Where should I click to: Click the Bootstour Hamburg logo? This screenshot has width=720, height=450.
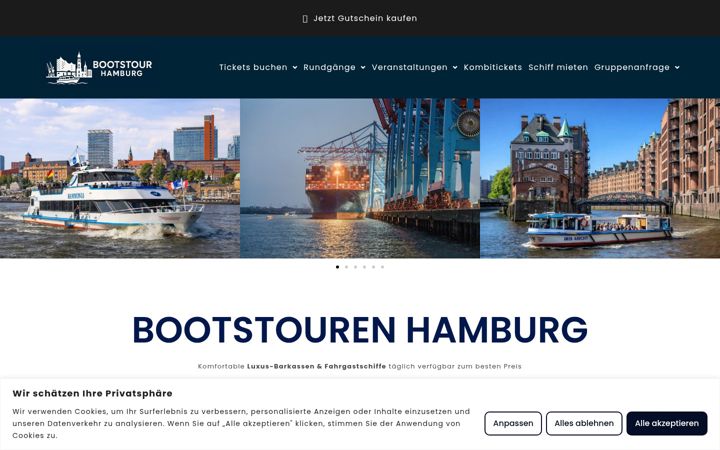(x=99, y=68)
